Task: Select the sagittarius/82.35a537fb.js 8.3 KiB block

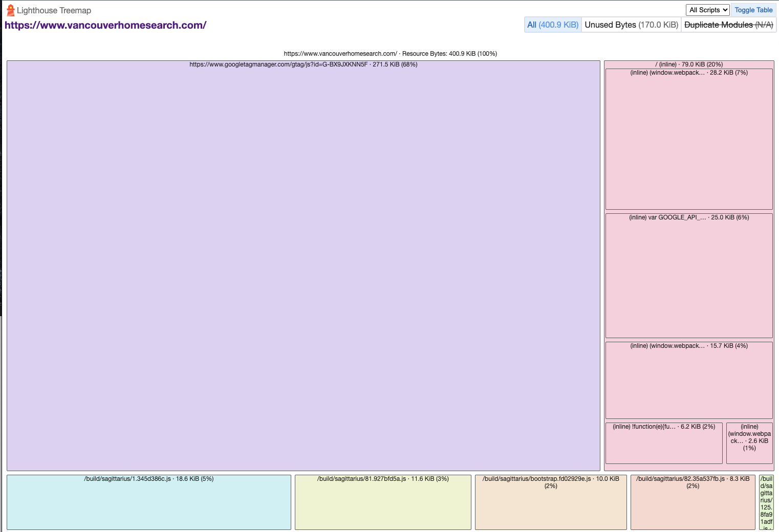Action: click(693, 502)
